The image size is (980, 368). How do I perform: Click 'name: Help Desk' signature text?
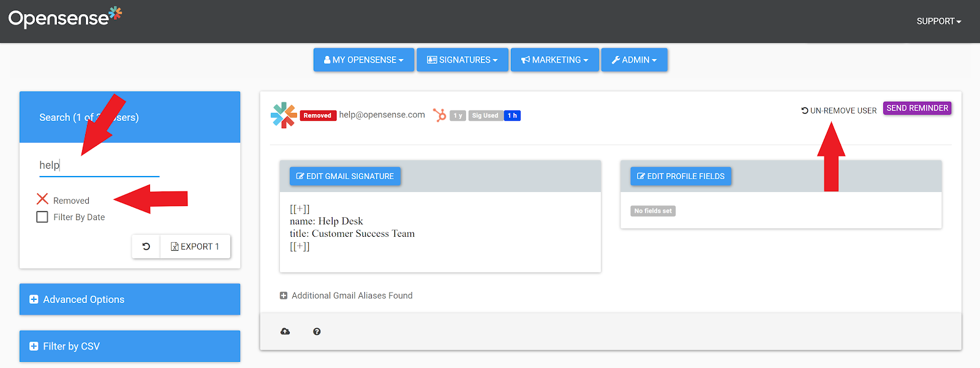point(326,221)
